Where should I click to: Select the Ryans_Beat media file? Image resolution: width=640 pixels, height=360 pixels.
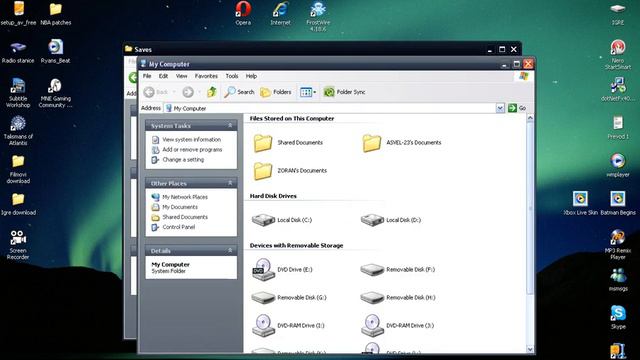[x=56, y=52]
